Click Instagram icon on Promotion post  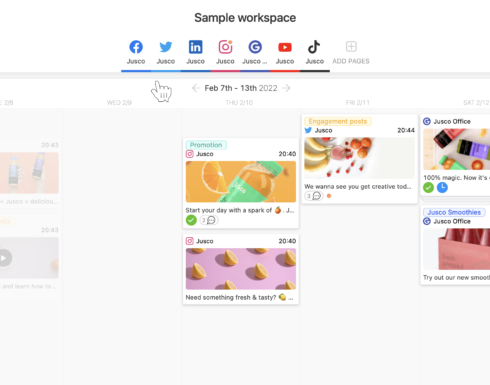[x=190, y=154]
